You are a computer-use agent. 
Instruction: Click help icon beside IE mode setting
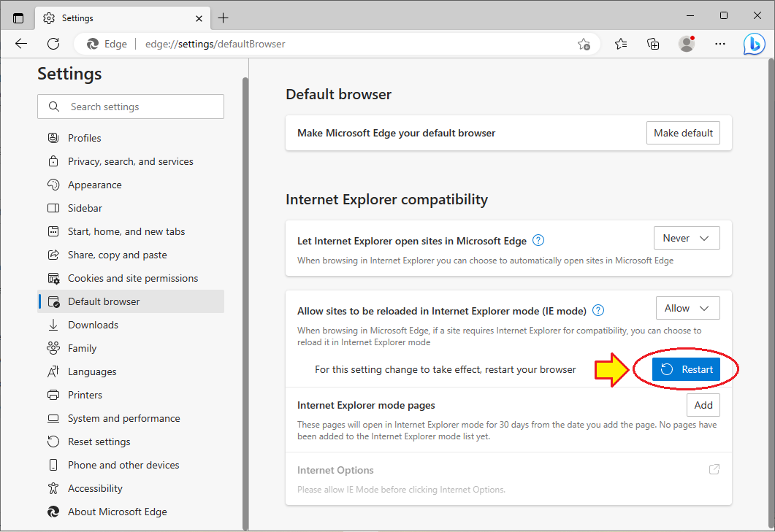pyautogui.click(x=598, y=310)
